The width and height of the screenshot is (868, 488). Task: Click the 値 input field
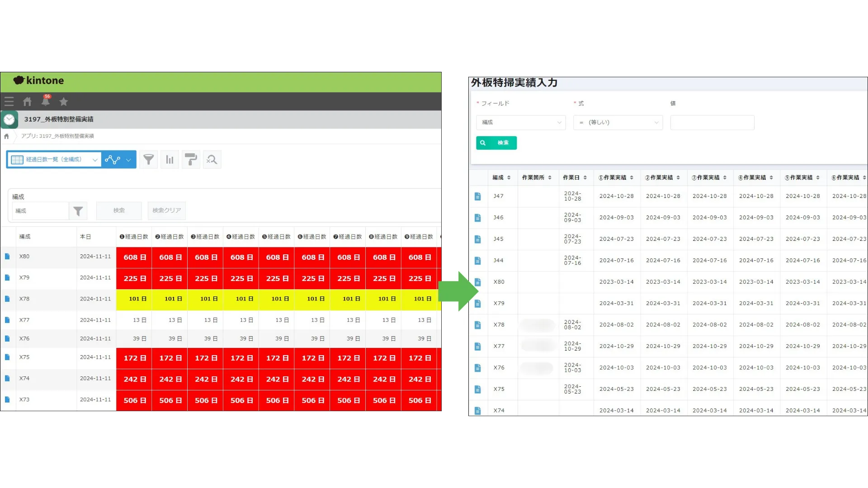click(x=712, y=122)
